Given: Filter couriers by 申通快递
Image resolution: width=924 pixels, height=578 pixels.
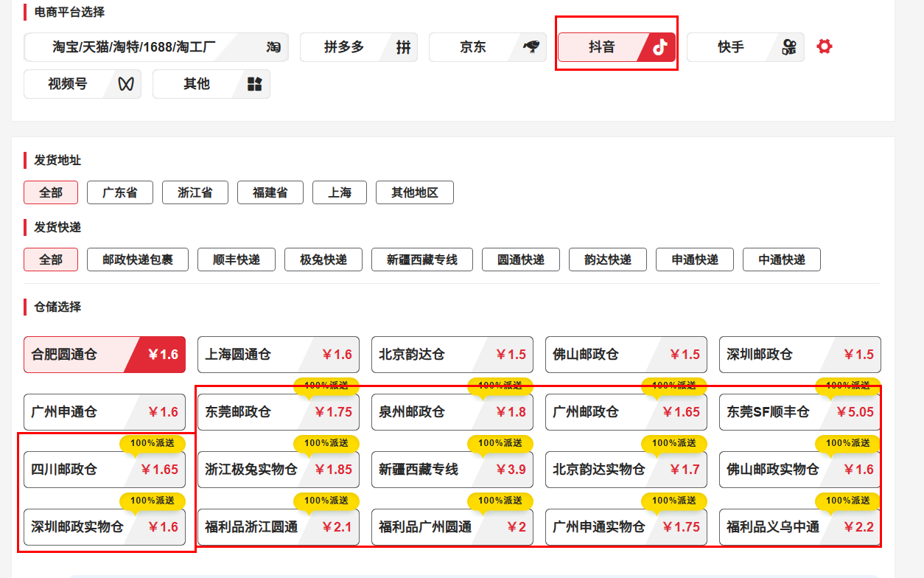Looking at the screenshot, I should point(695,260).
